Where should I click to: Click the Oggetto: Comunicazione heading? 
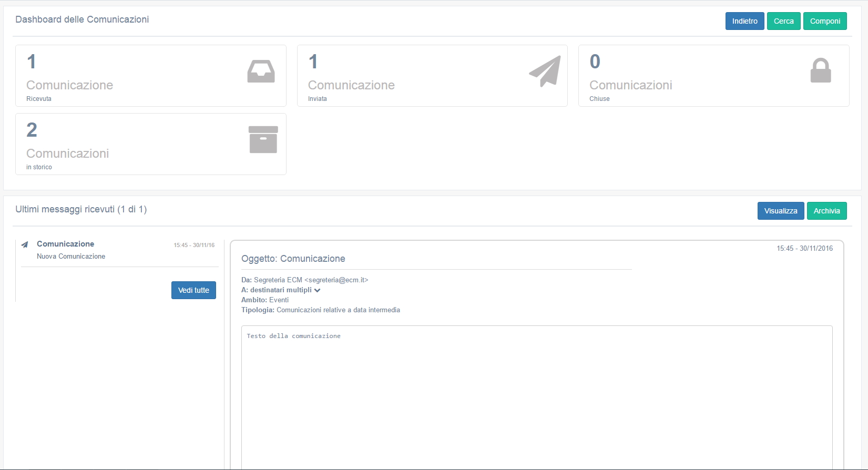pyautogui.click(x=293, y=259)
